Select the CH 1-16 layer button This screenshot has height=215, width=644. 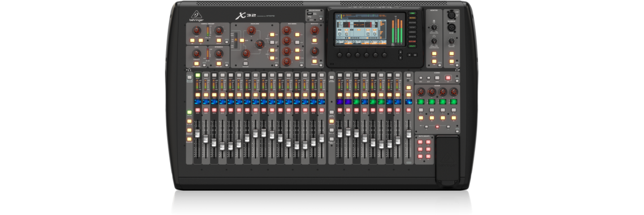pos(189,112)
